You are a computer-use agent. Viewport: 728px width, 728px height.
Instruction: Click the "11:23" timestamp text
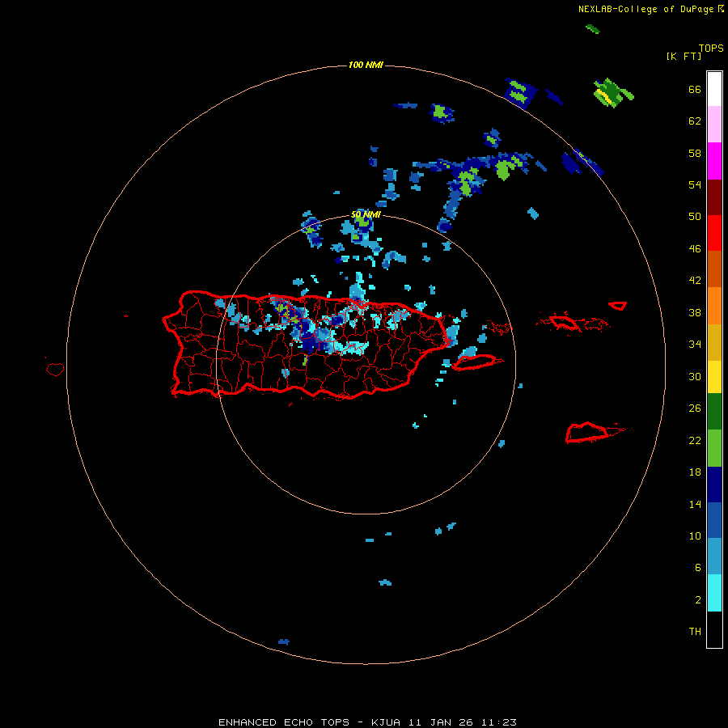498,722
